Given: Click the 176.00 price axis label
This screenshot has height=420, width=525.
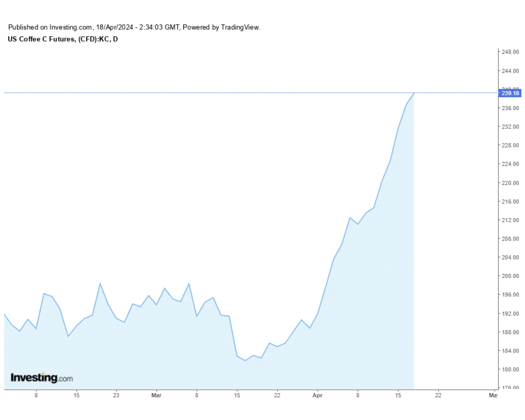Looking at the screenshot, I should (510, 388).
